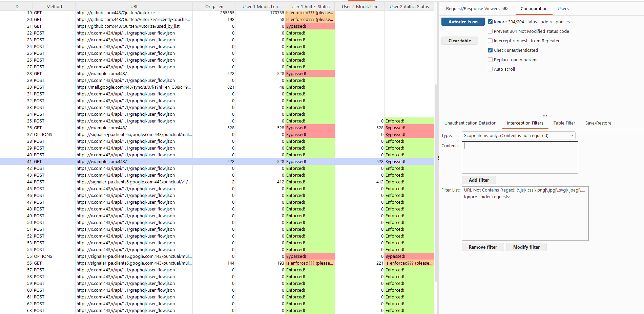Image resolution: width=644 pixels, height=314 pixels.
Task: Open the Save/Restore tab
Action: (598, 123)
